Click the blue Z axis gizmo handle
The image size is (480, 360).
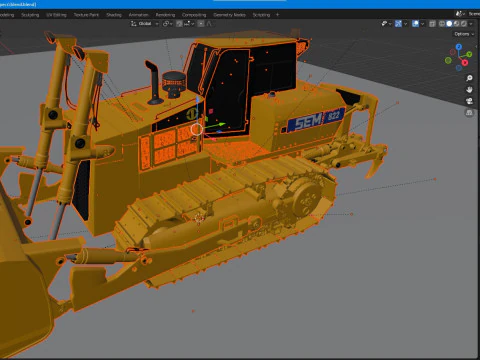point(459,47)
